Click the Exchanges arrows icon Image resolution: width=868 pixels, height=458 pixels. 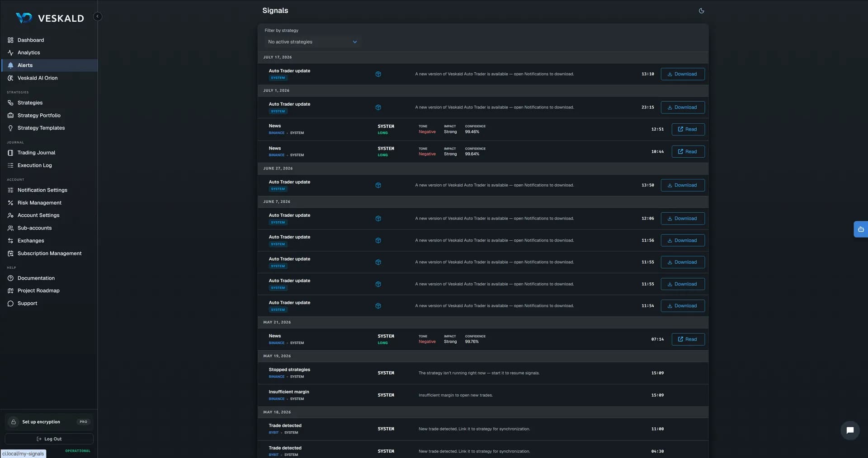[10, 241]
